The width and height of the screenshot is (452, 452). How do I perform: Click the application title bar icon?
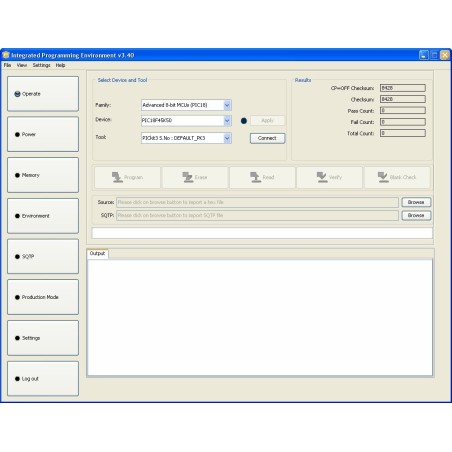(x=6, y=55)
